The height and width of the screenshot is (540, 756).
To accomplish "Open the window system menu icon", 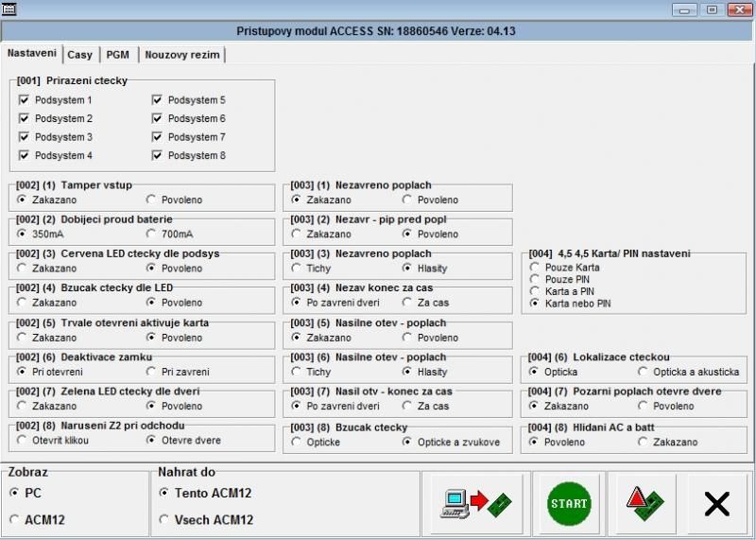I will (x=11, y=9).
